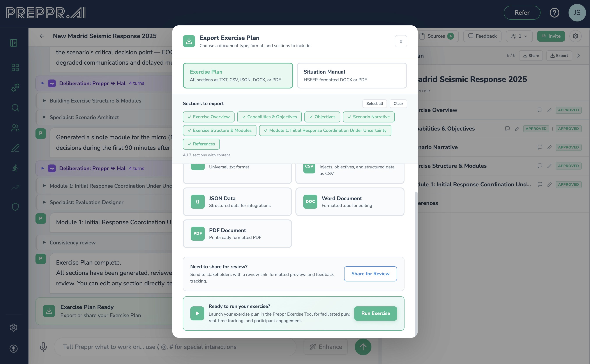Viewport: 590px width, 364px height.
Task: Open comment icon for Exercise Overview section
Action: click(x=540, y=110)
